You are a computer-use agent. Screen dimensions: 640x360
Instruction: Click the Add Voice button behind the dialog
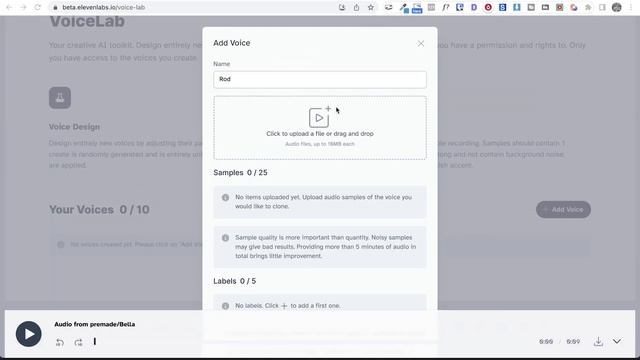(x=563, y=209)
